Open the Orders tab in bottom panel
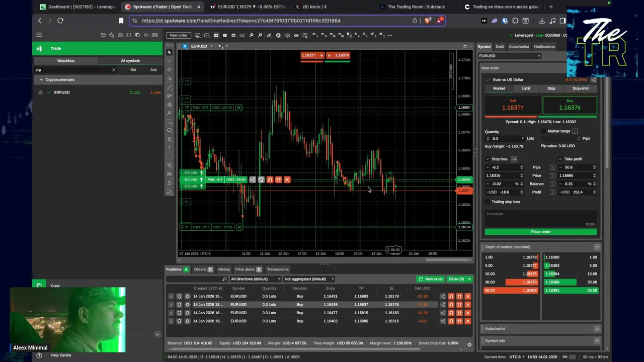The height and width of the screenshot is (362, 644). (x=203, y=269)
